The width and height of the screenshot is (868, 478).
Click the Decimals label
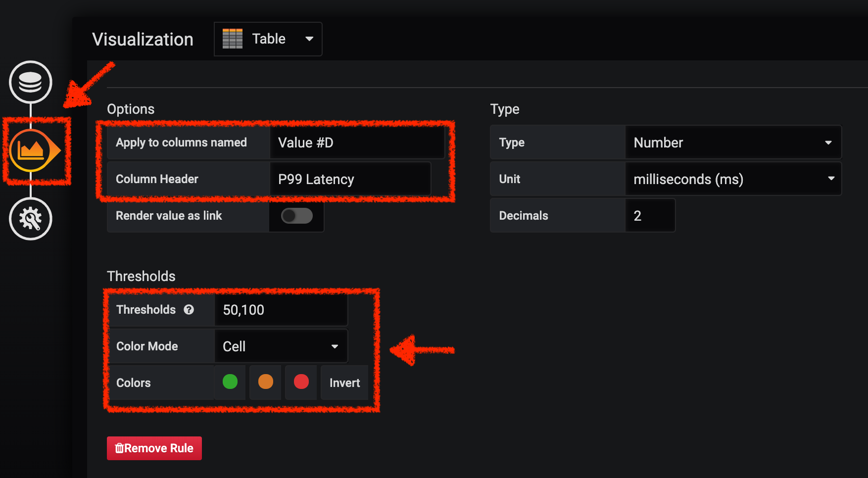click(x=524, y=216)
